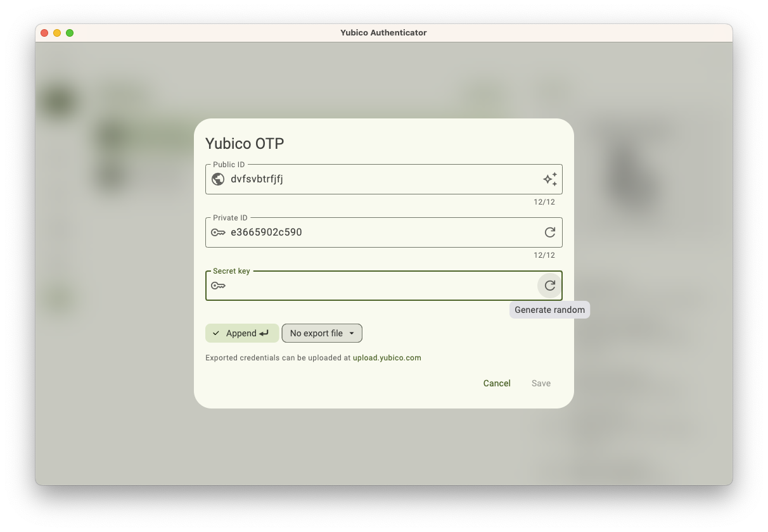Focus the Private ID input field
The width and height of the screenshot is (768, 532).
(384, 232)
